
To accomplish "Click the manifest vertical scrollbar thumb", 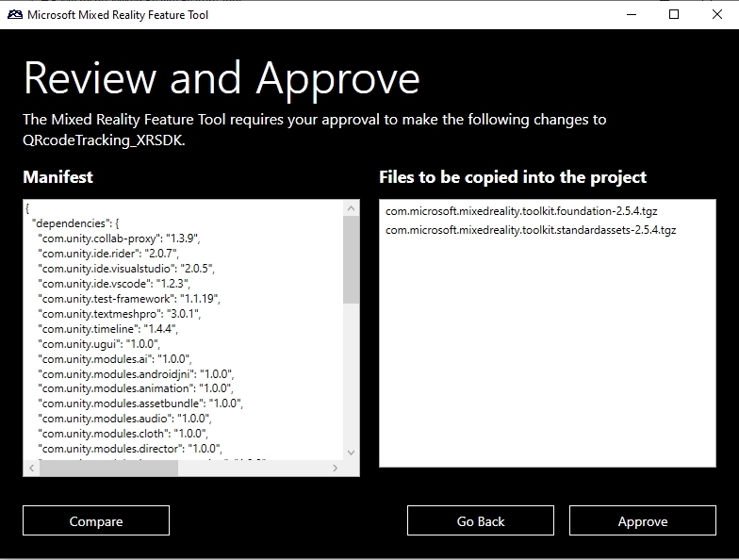I will click(351, 260).
